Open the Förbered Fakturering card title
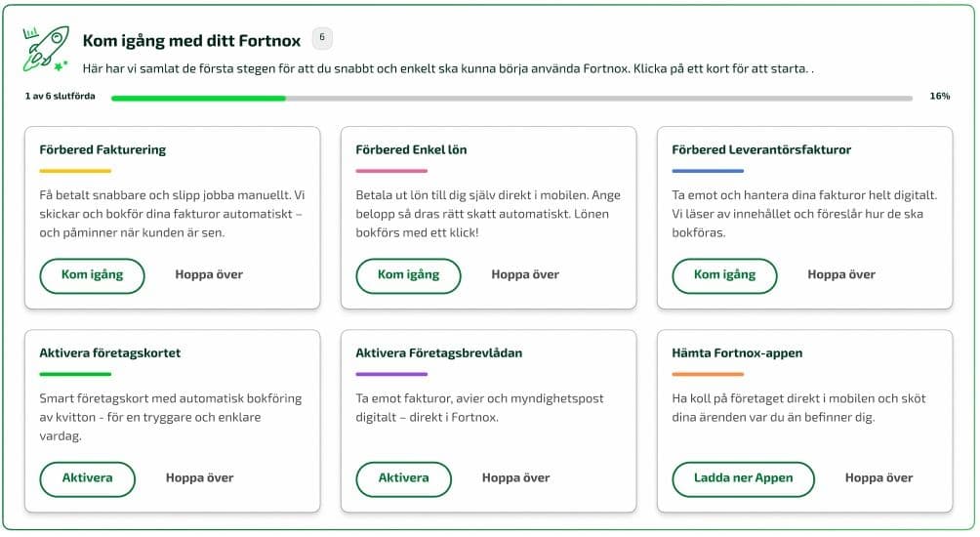980x537 pixels. (x=102, y=150)
